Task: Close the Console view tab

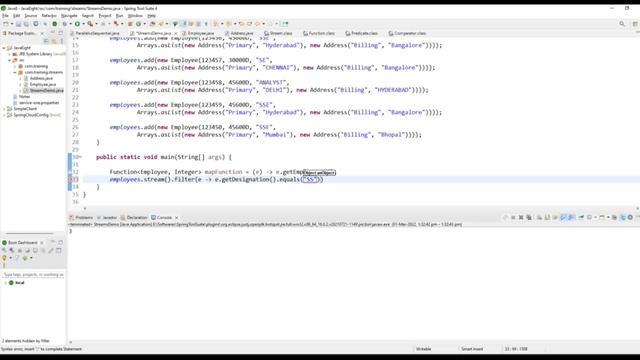Action: pos(176,218)
